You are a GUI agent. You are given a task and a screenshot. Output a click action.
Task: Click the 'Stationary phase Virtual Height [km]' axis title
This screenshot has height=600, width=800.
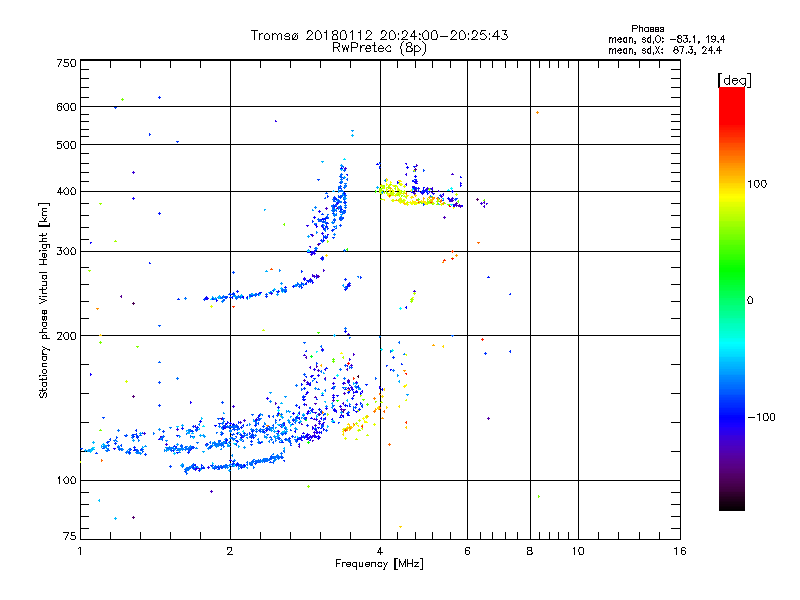coord(44,300)
